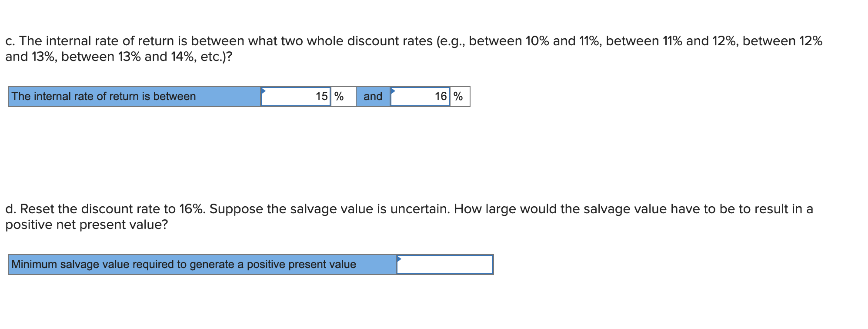Screen dimensions: 868x329
Task: Click the 'and' cell between the two rate fields
Action: pyautogui.click(x=372, y=97)
